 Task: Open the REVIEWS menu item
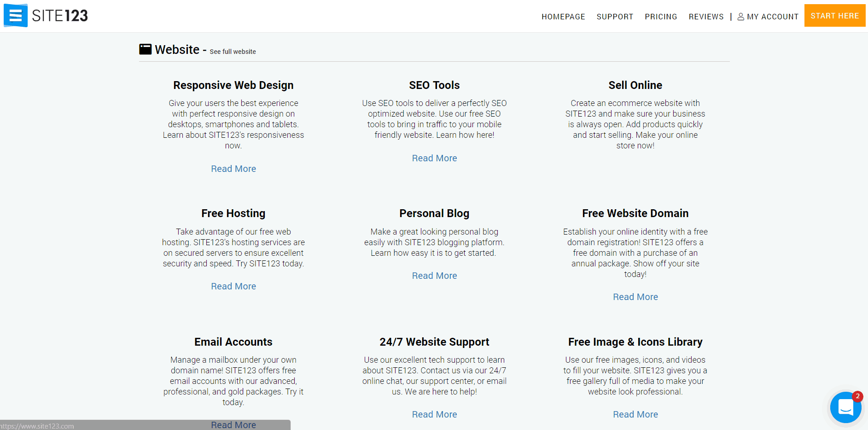coord(706,17)
